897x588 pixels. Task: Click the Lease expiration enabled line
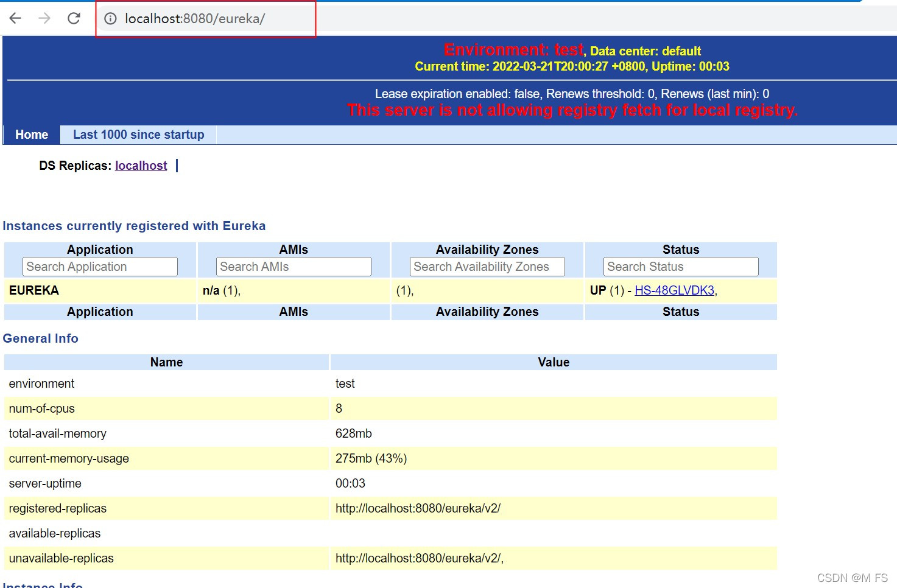pos(572,94)
